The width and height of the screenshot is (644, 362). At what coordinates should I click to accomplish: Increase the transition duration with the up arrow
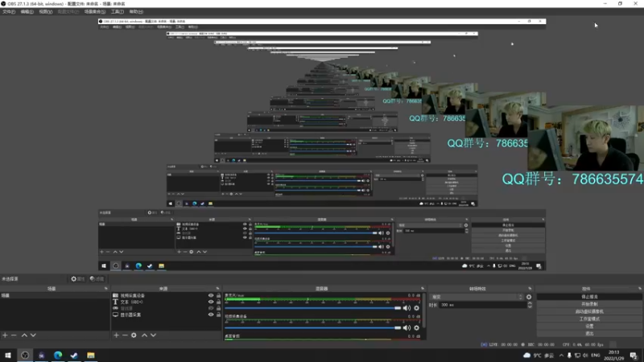(x=530, y=303)
